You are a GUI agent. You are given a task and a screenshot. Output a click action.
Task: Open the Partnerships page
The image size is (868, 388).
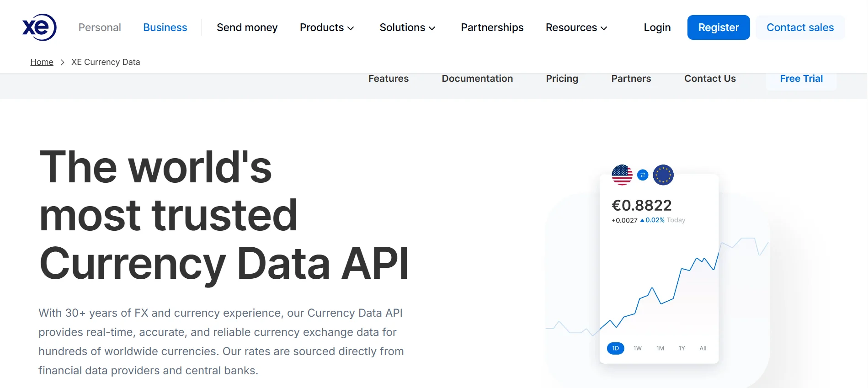click(492, 27)
